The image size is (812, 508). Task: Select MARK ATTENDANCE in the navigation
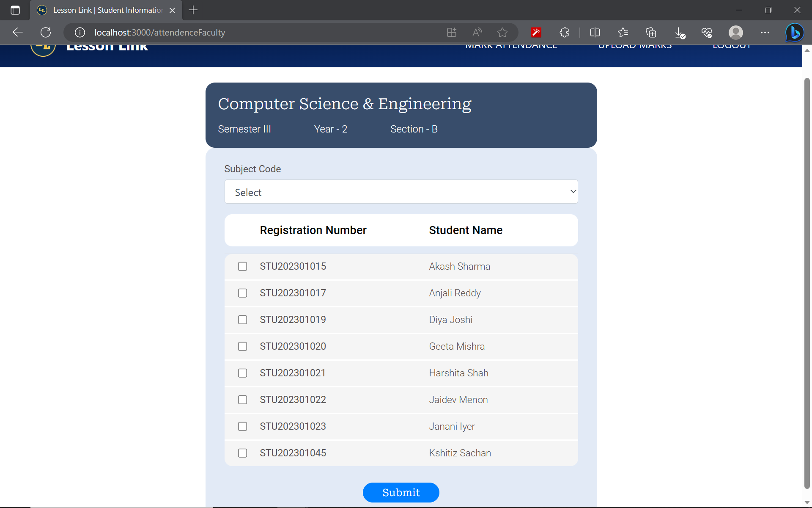tap(511, 47)
